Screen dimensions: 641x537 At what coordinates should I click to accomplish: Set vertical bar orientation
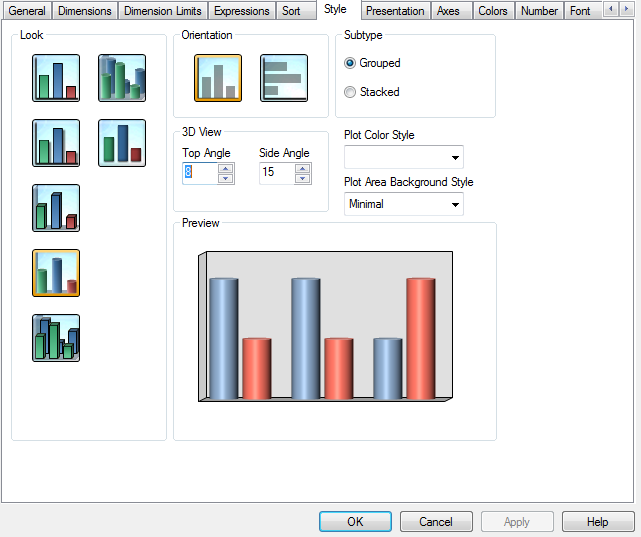218,78
